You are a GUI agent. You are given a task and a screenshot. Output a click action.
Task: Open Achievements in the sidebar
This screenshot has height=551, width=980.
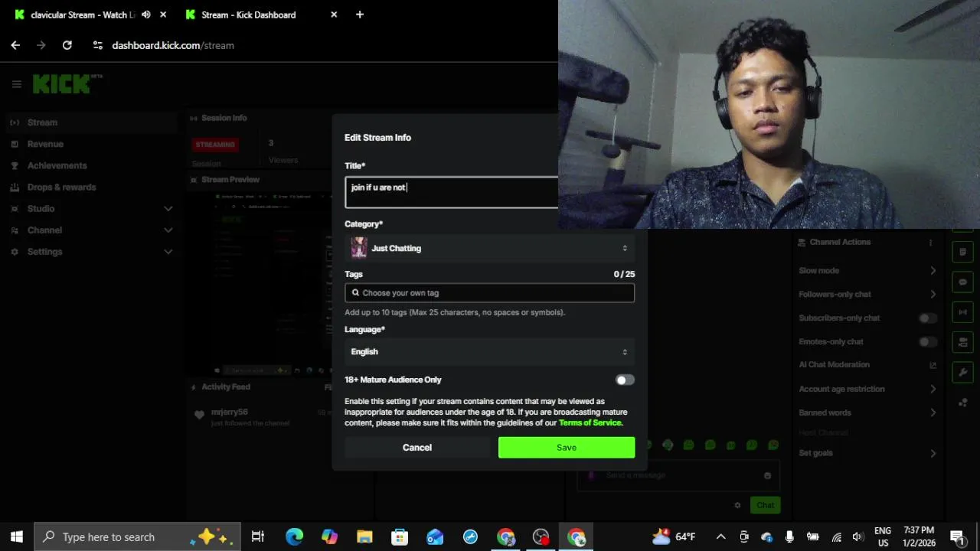[x=90, y=165]
